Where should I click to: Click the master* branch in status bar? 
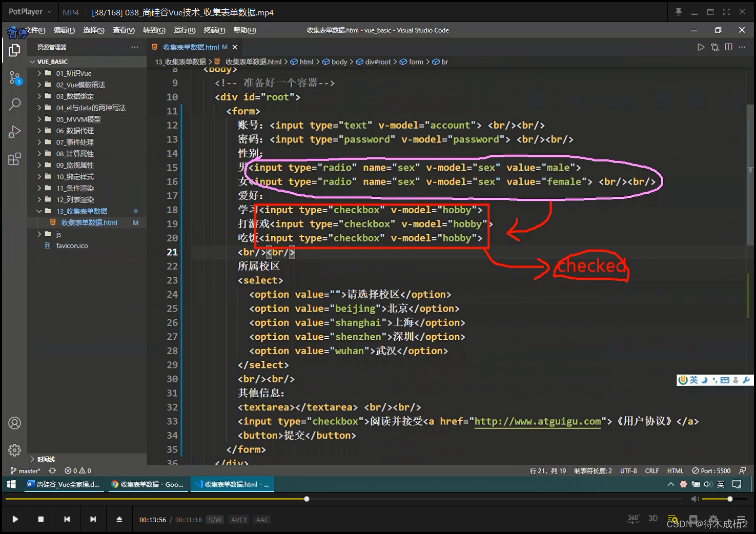[25, 470]
